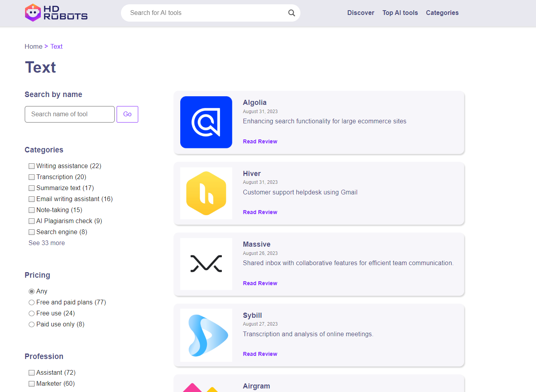
Task: Open the Hiver title link
Action: pyautogui.click(x=252, y=174)
